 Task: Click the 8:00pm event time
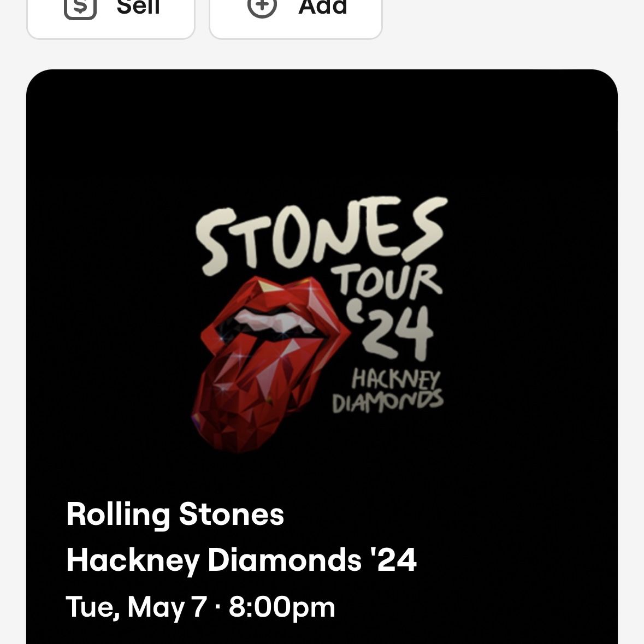pos(282,607)
